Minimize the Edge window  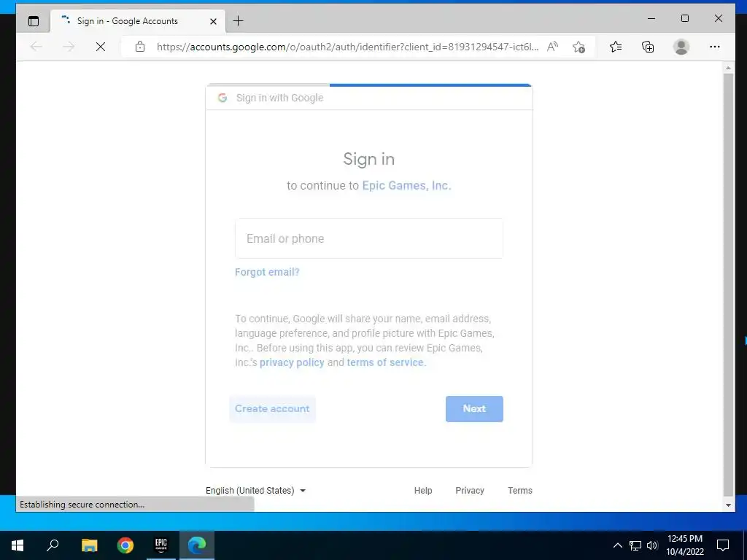coord(651,18)
